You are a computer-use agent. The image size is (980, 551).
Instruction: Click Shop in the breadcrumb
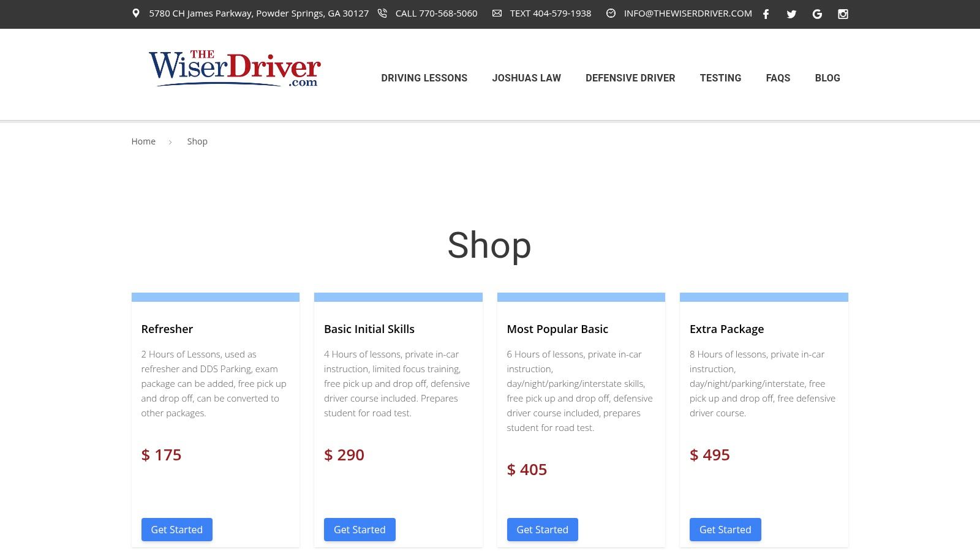tap(197, 141)
